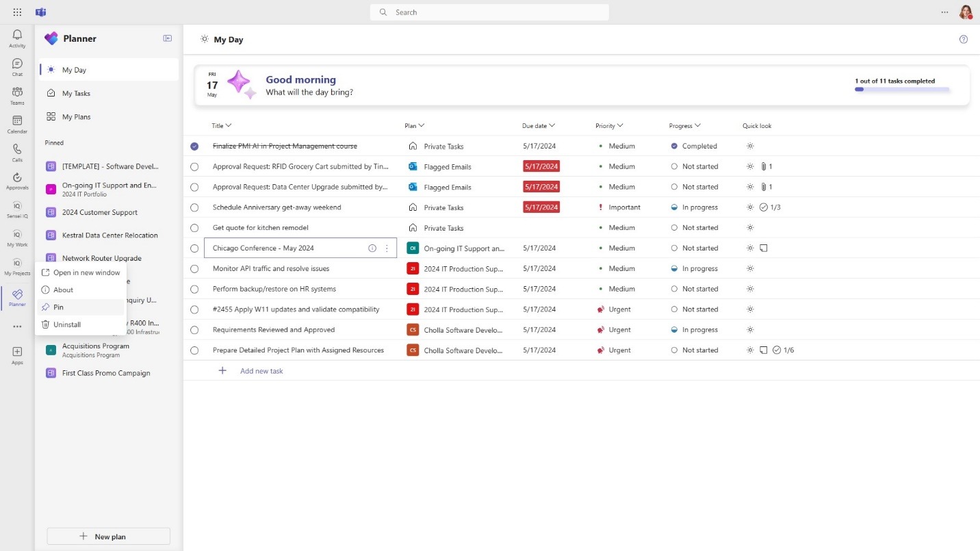The image size is (980, 551).
Task: Open the app launcher waffle icon
Action: pyautogui.click(x=17, y=12)
